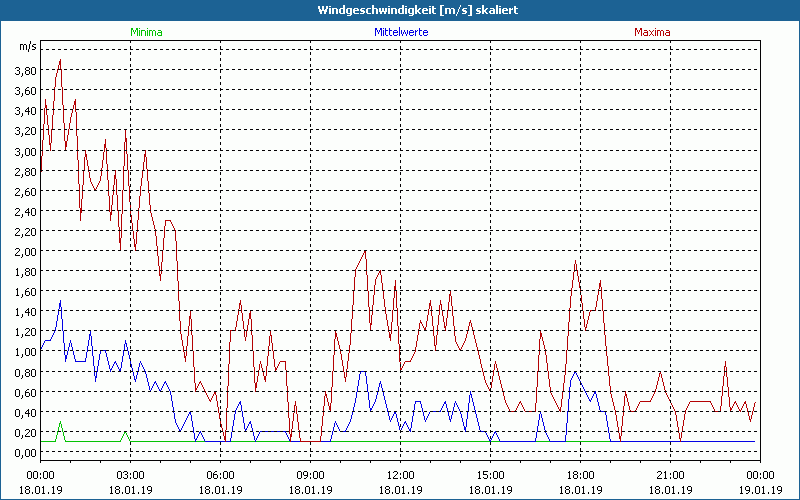Click the highest blue Mittelwerte peak
Viewport: 800px width, 500px height.
point(60,301)
